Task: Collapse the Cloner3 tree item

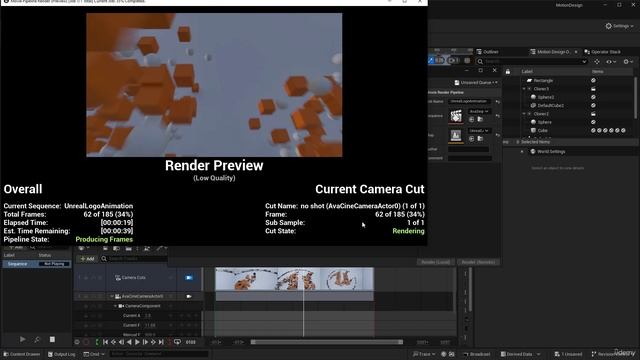Action: 524,89
